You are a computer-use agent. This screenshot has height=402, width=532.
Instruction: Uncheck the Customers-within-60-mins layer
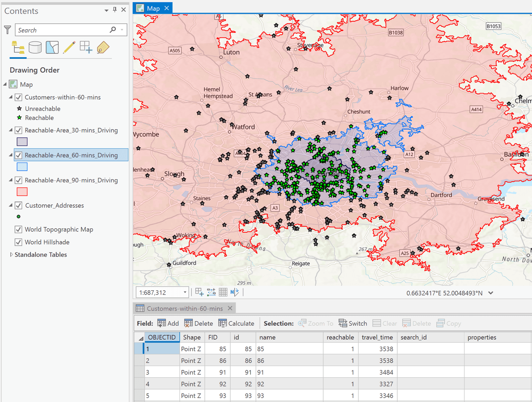point(19,97)
